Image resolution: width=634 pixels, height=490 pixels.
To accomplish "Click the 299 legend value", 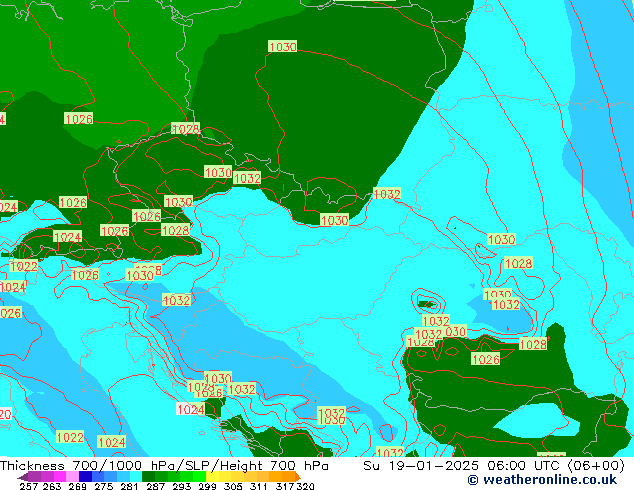I will click(207, 486).
